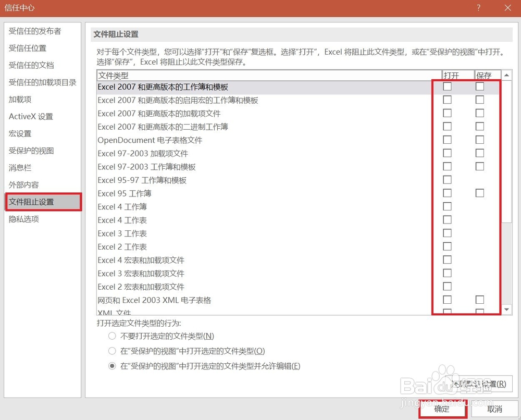Check Open for Excel 2 宏表和加载项文件
521x420 pixels.
(x=447, y=287)
